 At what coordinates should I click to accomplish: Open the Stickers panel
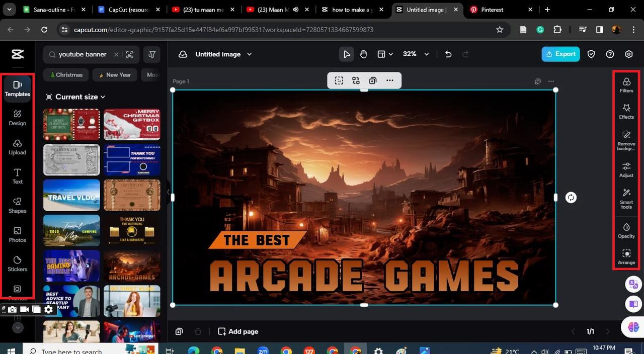18,263
